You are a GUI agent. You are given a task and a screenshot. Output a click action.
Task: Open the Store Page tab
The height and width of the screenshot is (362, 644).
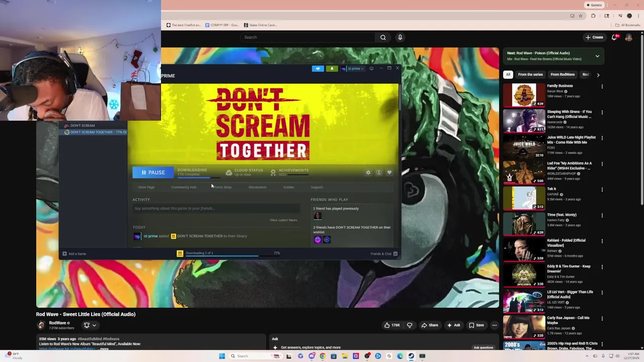146,187
